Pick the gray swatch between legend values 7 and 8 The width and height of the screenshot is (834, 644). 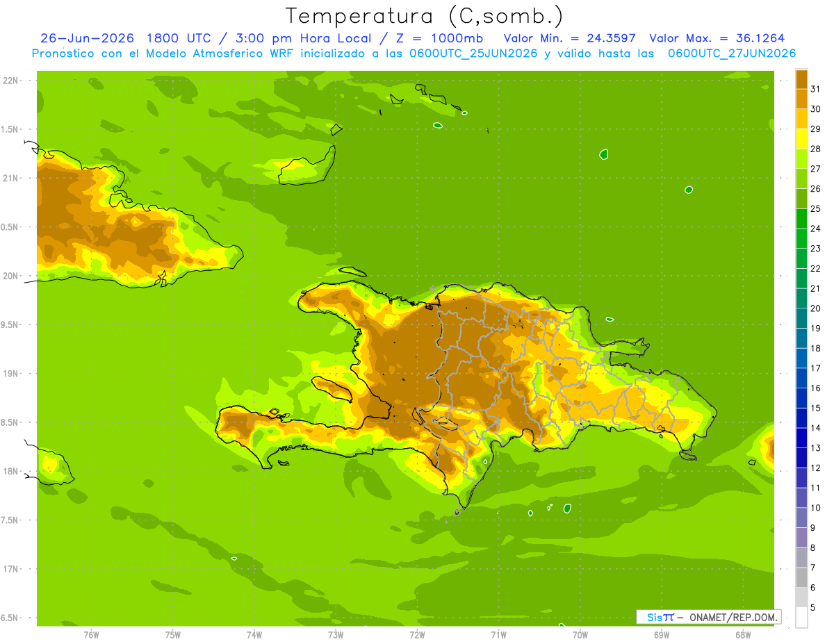click(801, 557)
